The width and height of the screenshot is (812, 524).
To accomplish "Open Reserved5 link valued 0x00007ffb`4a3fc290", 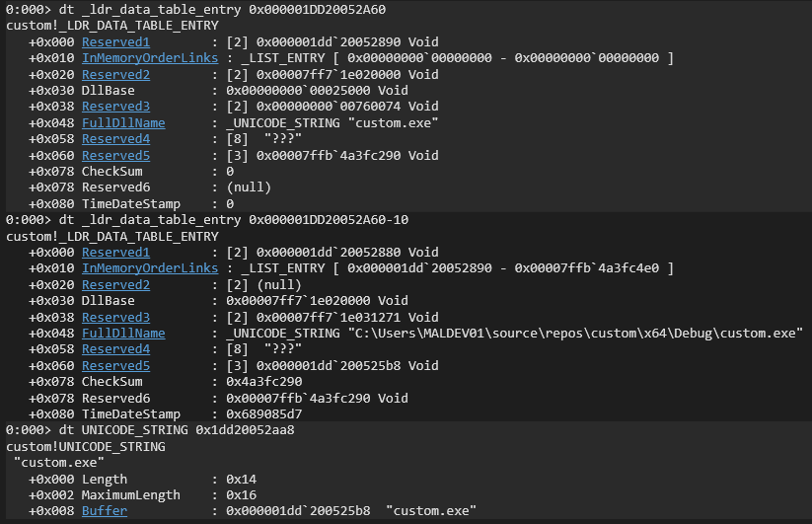I will (115, 155).
